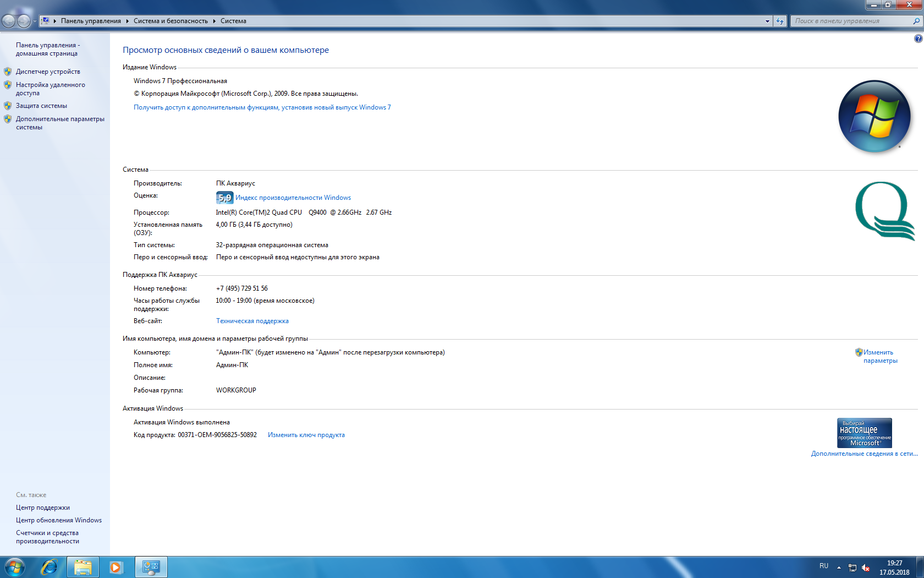This screenshot has width=924, height=578.
Task: Open the Windows Start menu orb
Action: 15,567
